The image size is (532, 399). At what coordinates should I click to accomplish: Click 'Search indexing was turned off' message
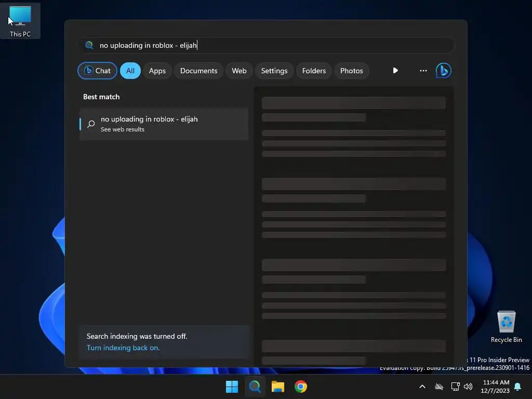[x=137, y=336]
